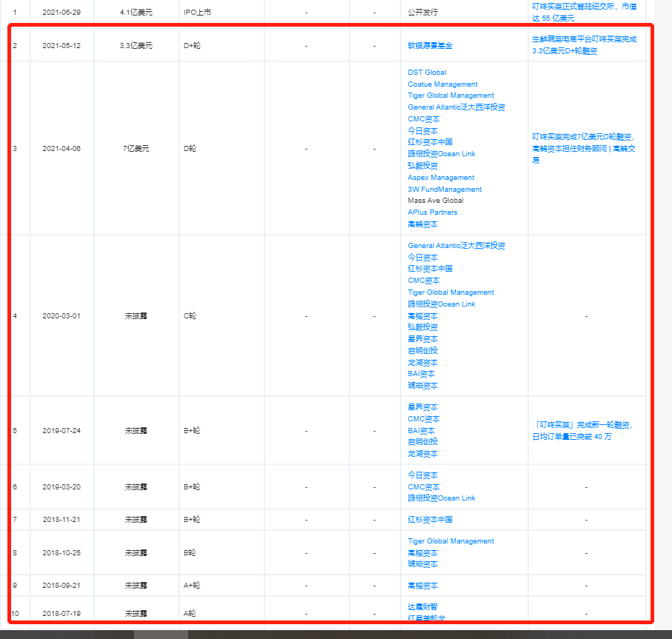
Task: Open 高榕资本 in the A+轮 row
Action: (x=422, y=586)
